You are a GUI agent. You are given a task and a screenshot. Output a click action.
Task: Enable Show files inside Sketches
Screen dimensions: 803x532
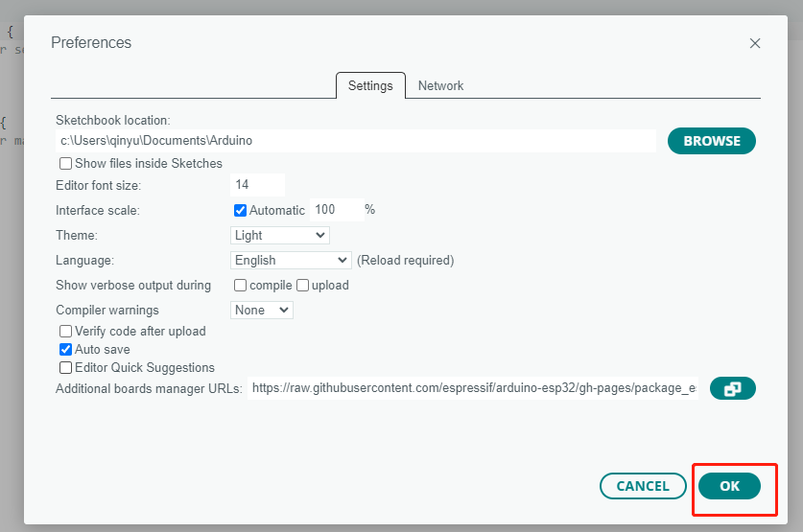[66, 164]
